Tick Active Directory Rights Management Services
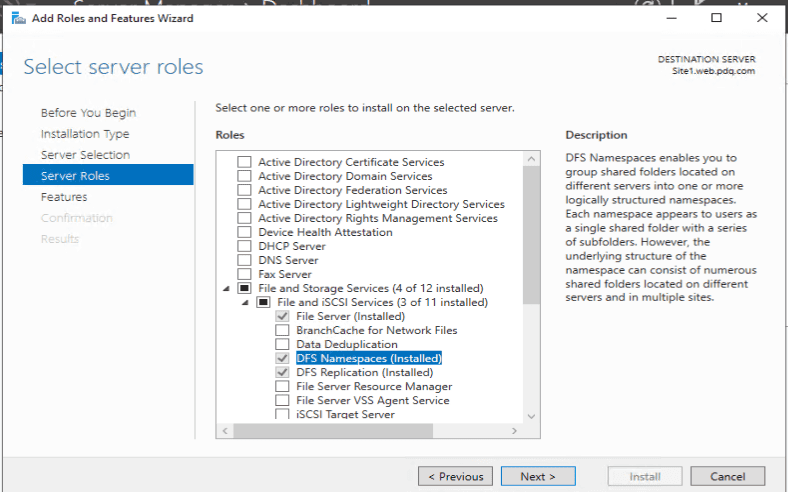This screenshot has height=492, width=788. point(244,218)
